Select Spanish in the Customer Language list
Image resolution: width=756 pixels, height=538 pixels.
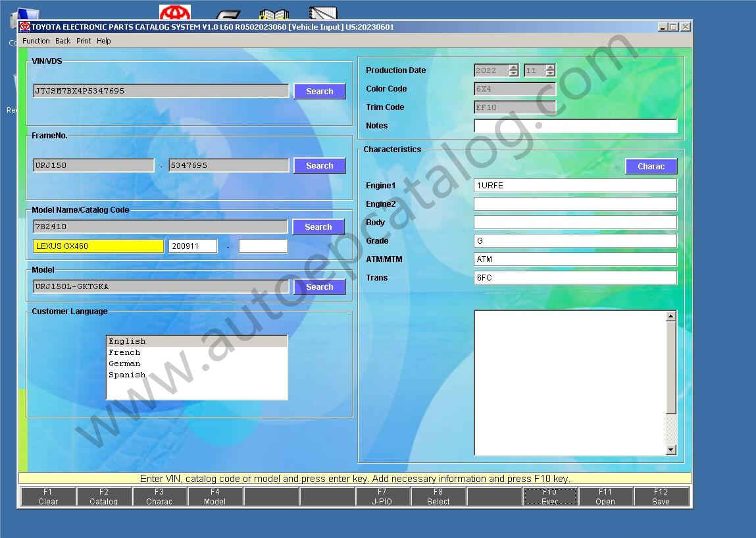pyautogui.click(x=197, y=375)
